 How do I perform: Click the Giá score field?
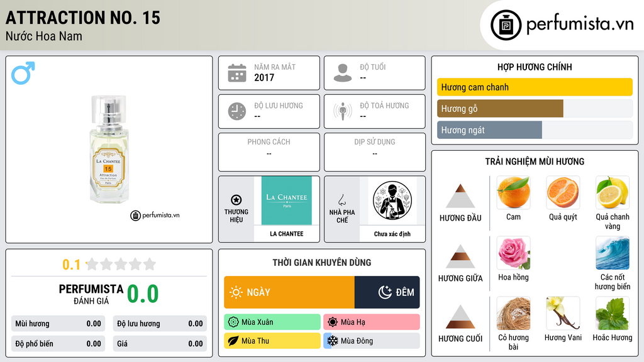160,344
